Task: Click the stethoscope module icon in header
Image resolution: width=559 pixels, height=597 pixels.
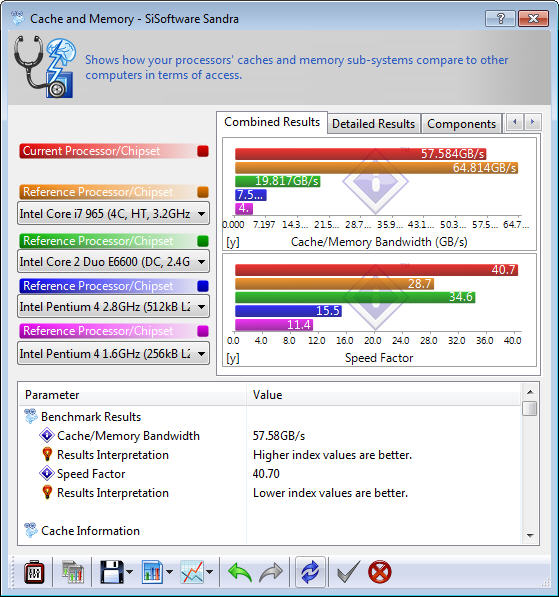Action: click(x=45, y=67)
